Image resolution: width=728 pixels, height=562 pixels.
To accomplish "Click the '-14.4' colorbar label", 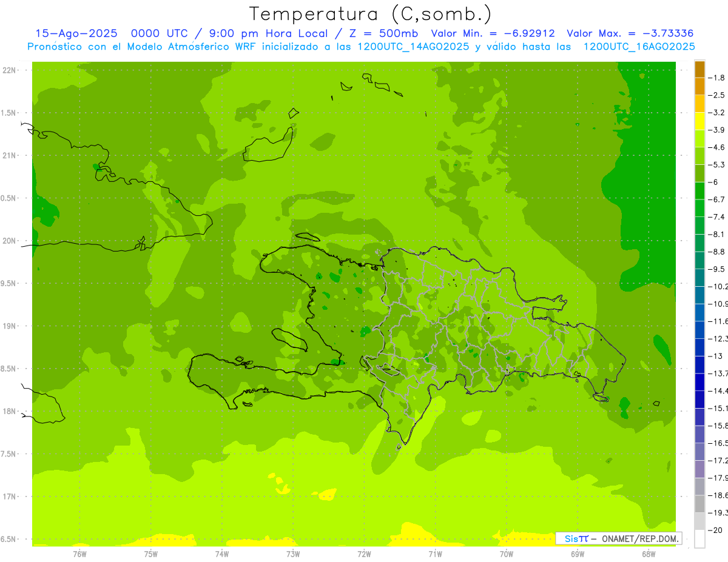I will pyautogui.click(x=718, y=391).
